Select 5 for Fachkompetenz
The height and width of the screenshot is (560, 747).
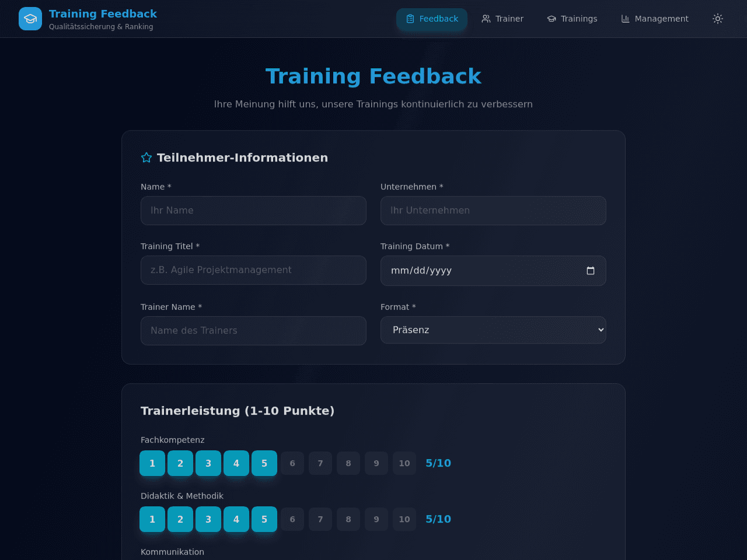(264, 463)
